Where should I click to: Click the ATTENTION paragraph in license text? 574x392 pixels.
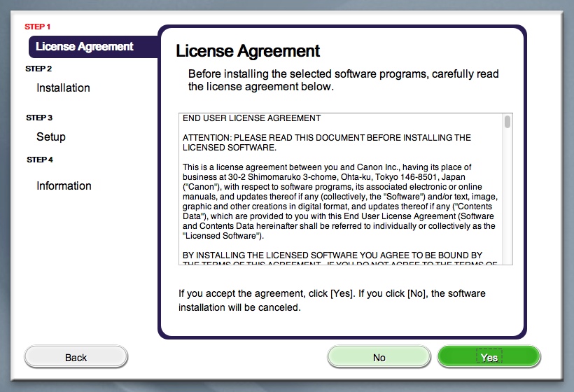pos(326,143)
